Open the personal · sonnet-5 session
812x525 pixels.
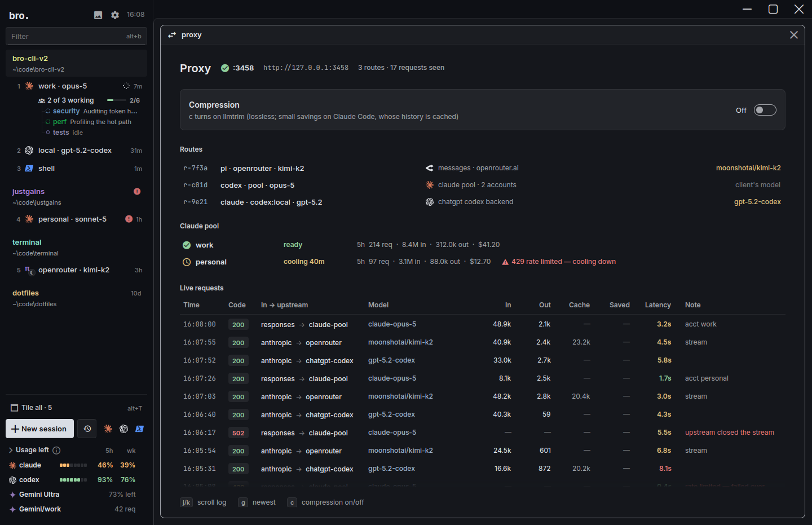pos(76,219)
